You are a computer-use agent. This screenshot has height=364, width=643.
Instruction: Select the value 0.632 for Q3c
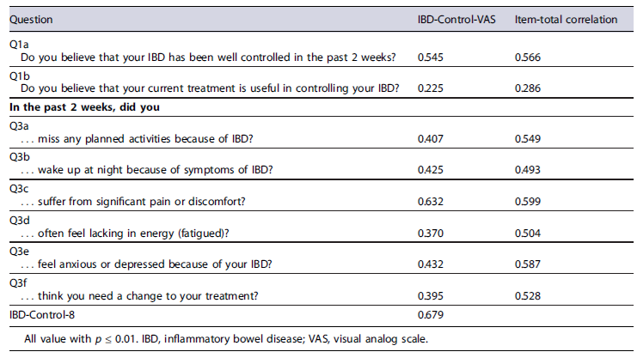tap(431, 200)
